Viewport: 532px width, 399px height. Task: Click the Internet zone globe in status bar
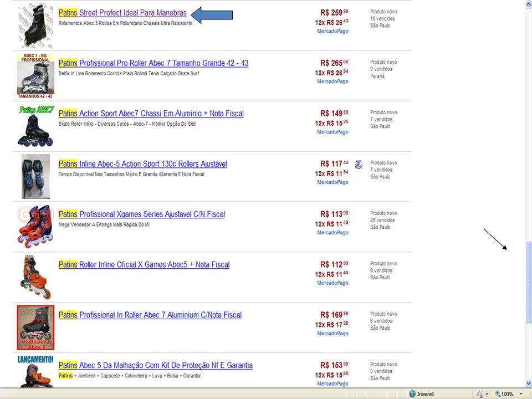click(x=412, y=394)
